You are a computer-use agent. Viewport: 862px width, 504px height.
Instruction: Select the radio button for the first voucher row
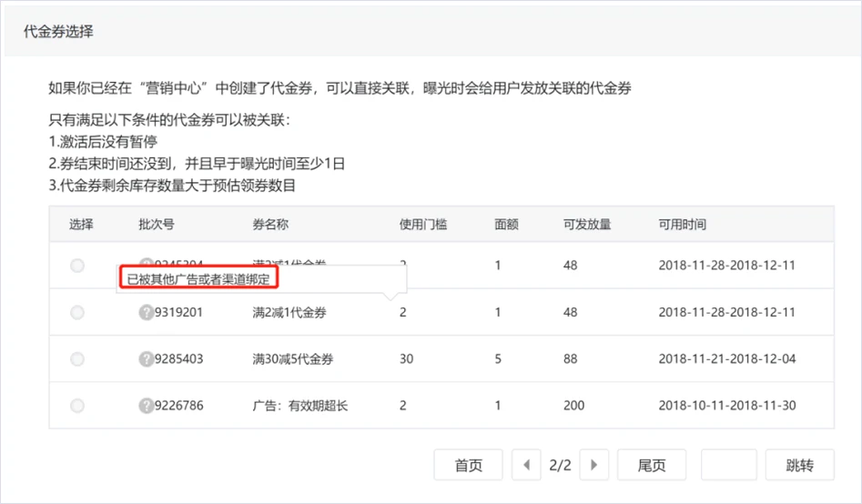pyautogui.click(x=77, y=266)
